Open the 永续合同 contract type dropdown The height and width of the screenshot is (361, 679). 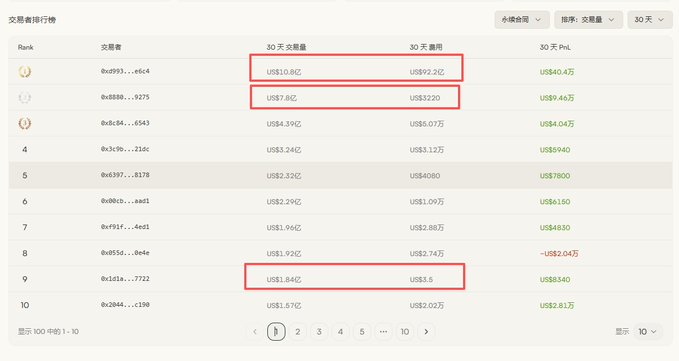[x=522, y=20]
